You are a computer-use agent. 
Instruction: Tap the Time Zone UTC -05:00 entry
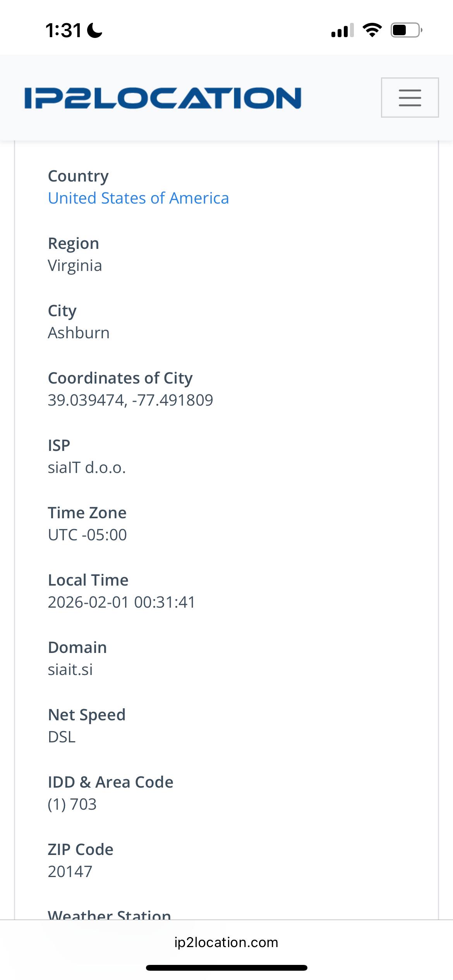[x=87, y=535]
